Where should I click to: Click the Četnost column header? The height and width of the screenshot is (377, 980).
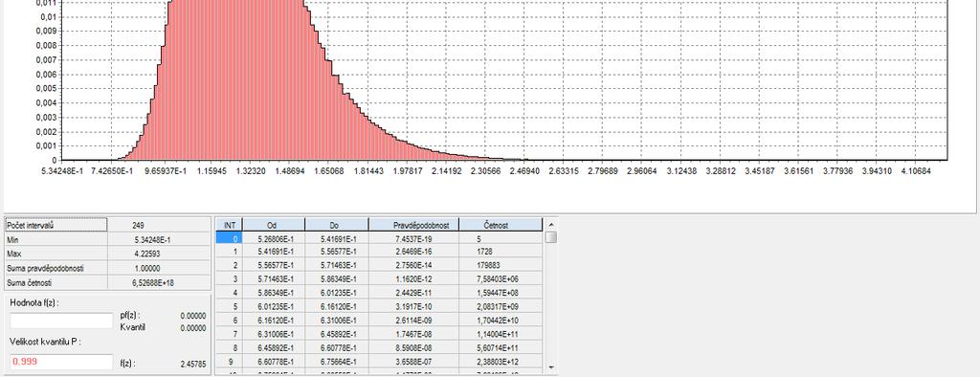tap(500, 225)
